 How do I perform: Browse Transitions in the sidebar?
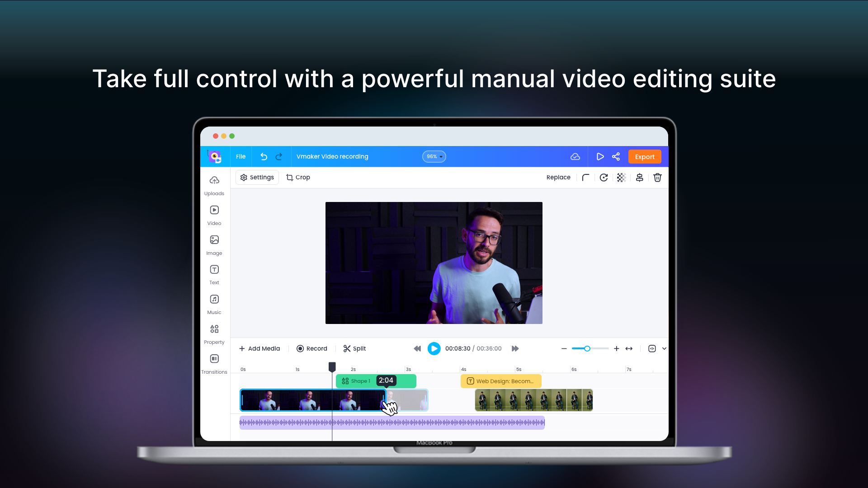[214, 363]
